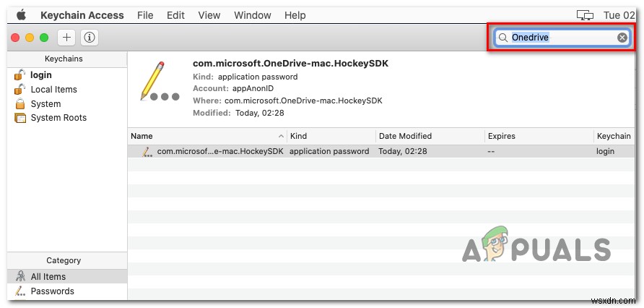Click the large application password pencil icon

pos(160,82)
